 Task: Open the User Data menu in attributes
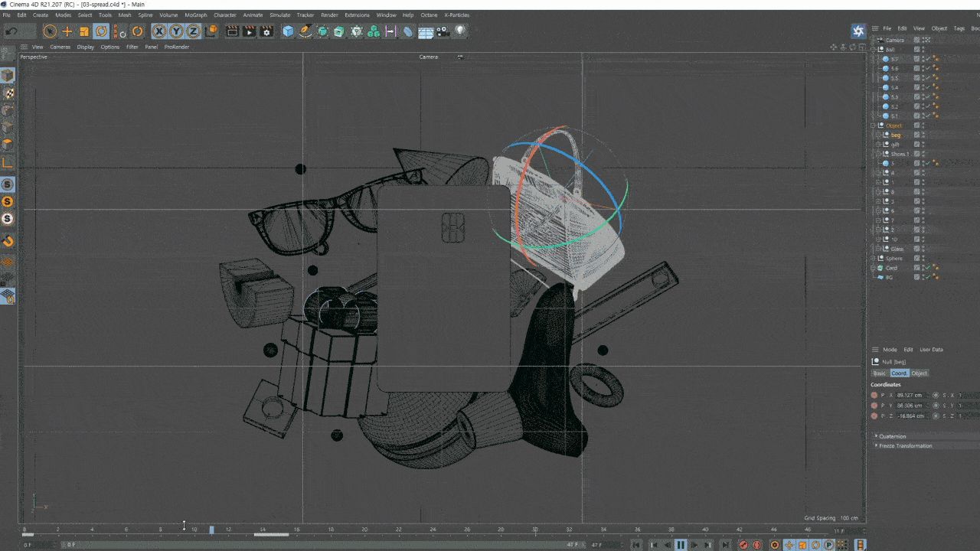click(931, 350)
